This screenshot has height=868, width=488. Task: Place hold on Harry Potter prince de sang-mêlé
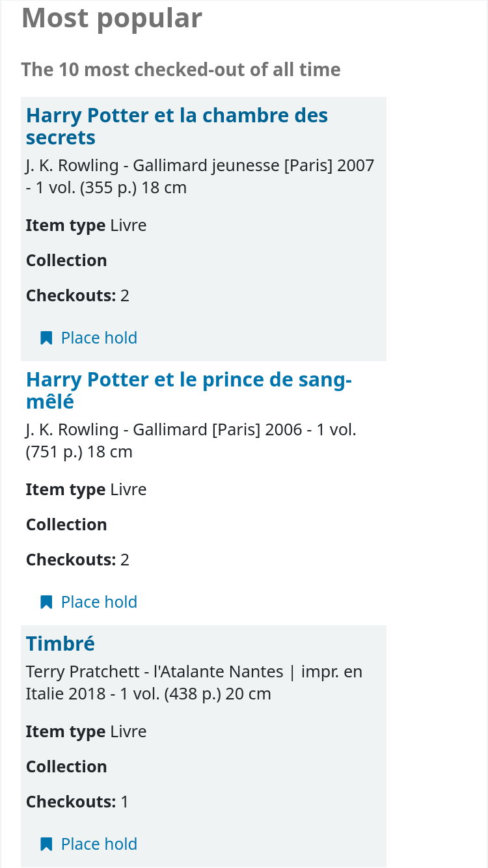pos(99,603)
